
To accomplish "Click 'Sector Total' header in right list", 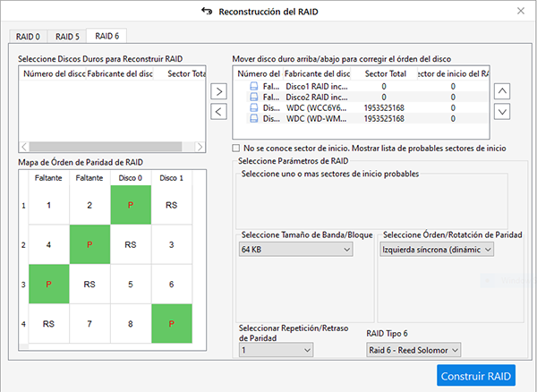I will tap(385, 74).
